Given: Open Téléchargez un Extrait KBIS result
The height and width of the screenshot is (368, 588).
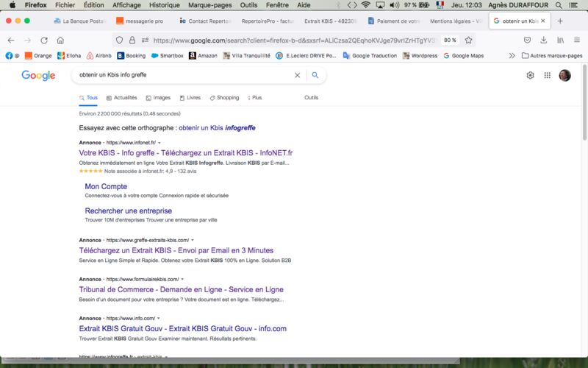Looking at the screenshot, I should point(176,250).
